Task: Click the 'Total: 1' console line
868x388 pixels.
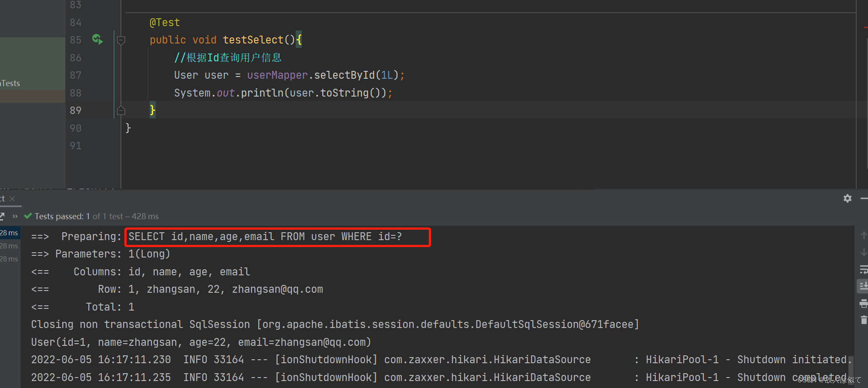Action: [110, 307]
